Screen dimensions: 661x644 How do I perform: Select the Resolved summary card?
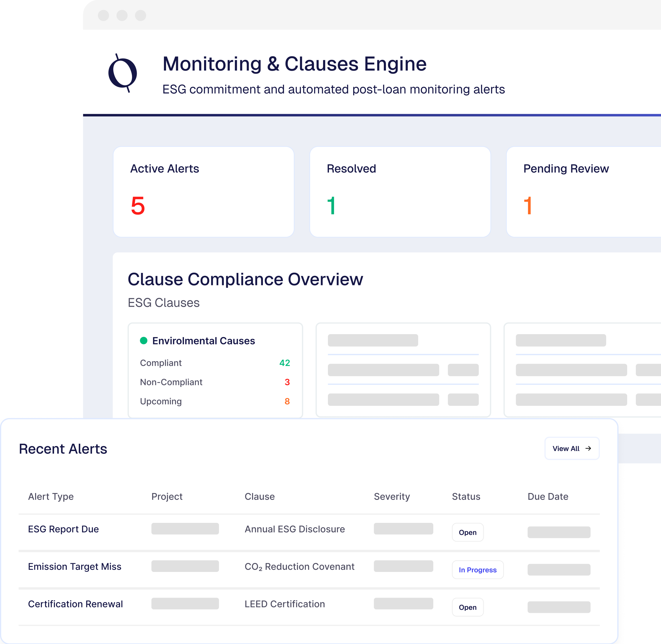click(400, 191)
